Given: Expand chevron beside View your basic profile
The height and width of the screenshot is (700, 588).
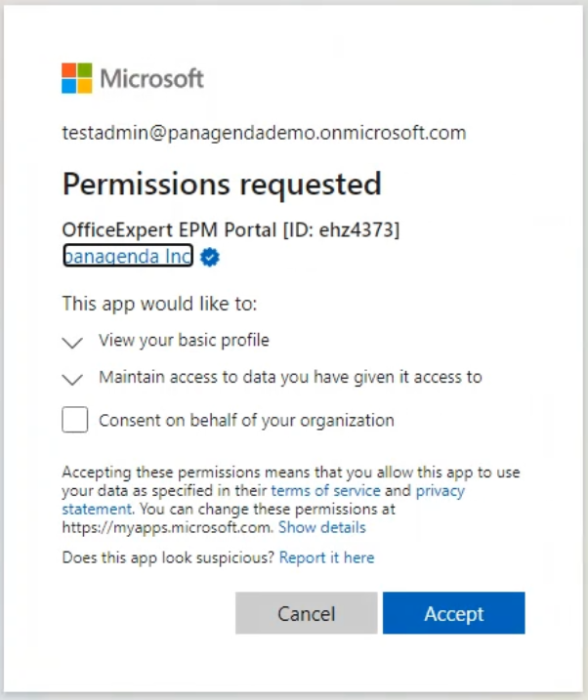Looking at the screenshot, I should (71, 342).
